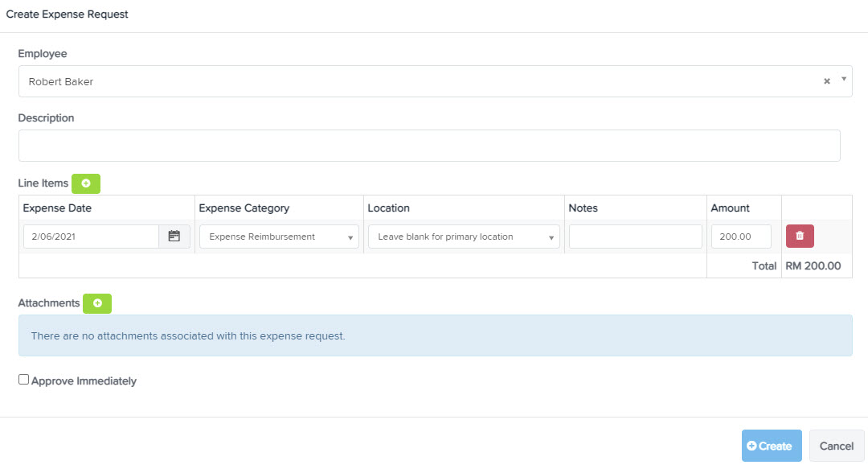The width and height of the screenshot is (868, 469).
Task: Click the Expense Date field 2/06/2021
Action: pyautogui.click(x=92, y=237)
